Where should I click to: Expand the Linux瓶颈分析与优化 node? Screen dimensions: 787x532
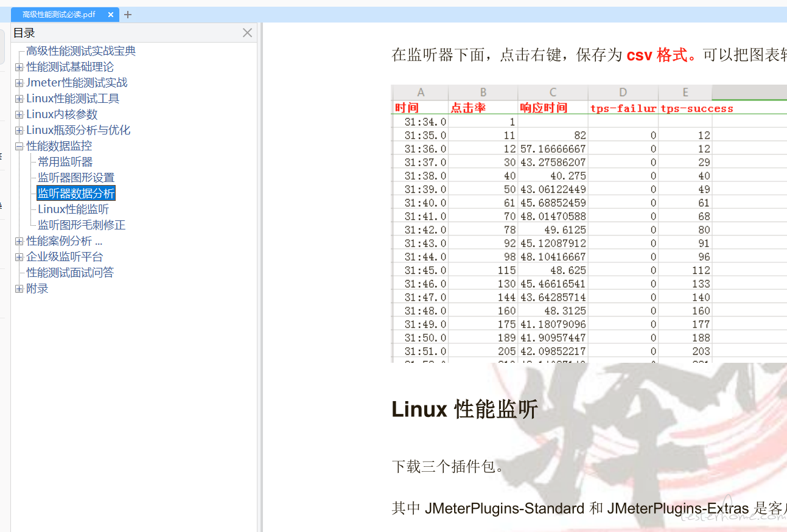point(19,130)
